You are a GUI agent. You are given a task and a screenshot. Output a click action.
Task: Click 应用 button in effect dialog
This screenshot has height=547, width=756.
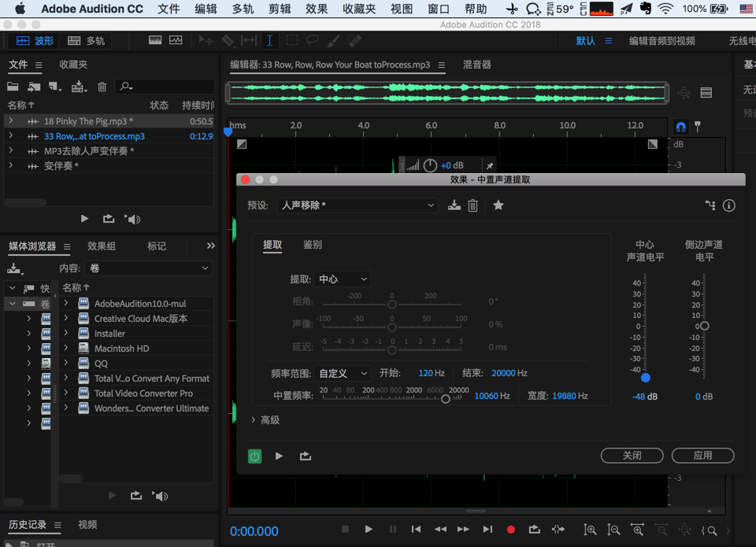coord(702,456)
